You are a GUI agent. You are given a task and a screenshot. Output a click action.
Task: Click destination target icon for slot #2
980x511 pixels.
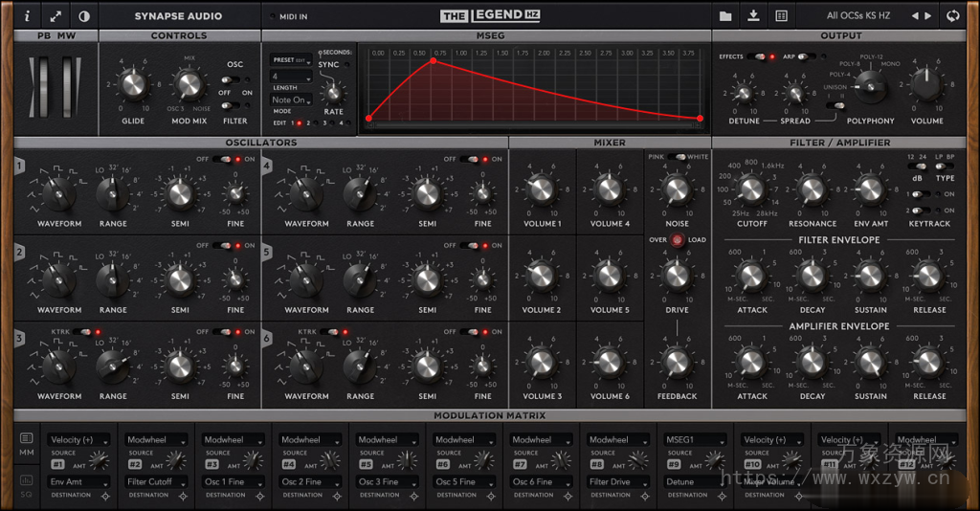183,497
